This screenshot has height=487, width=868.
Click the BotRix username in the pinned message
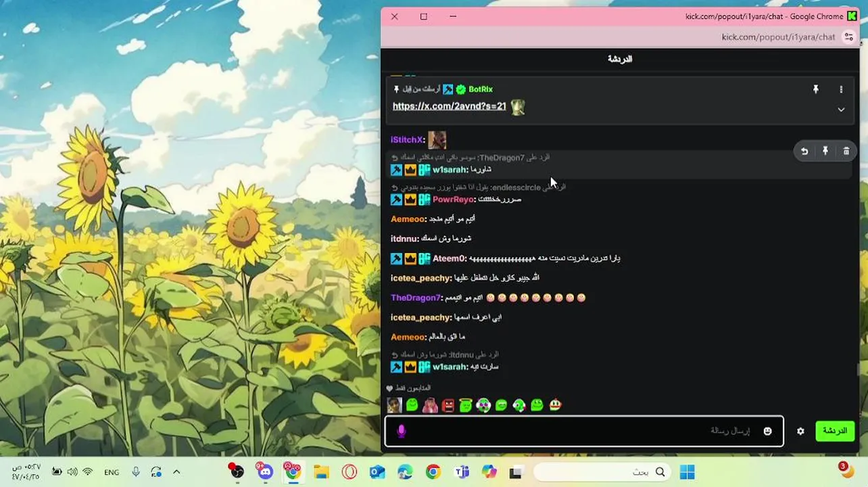point(481,89)
